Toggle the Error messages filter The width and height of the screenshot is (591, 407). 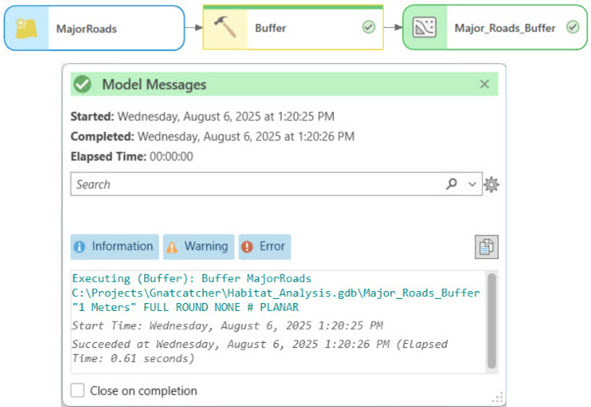coord(265,247)
